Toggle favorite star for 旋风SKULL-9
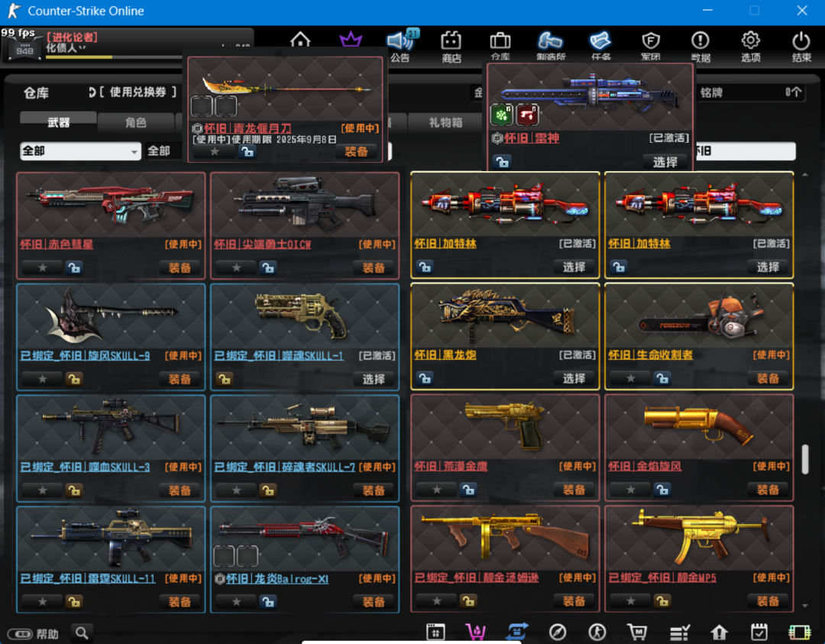825x644 pixels. point(43,379)
